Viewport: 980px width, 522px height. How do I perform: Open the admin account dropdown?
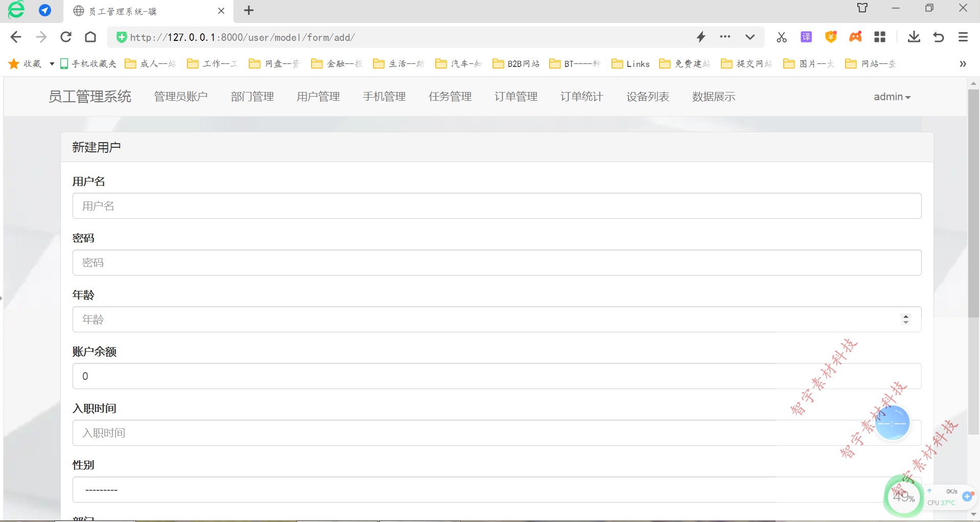(x=892, y=97)
